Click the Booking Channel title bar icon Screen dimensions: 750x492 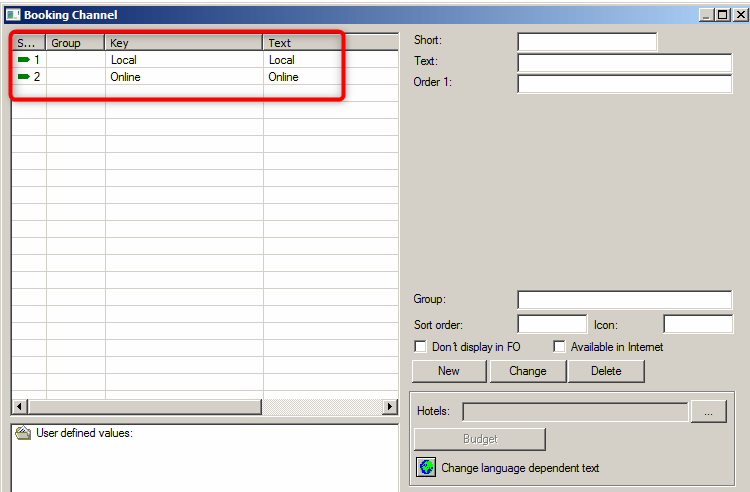(x=12, y=15)
